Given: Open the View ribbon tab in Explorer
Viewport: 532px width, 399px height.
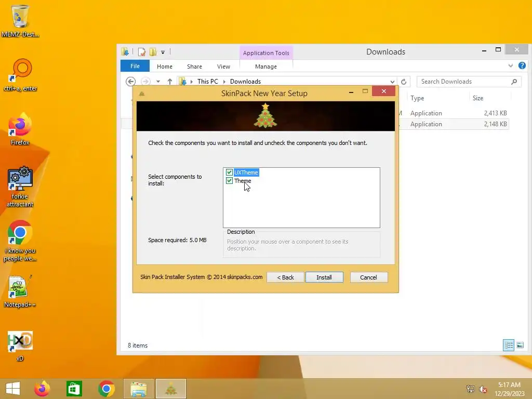Looking at the screenshot, I should coord(223,66).
